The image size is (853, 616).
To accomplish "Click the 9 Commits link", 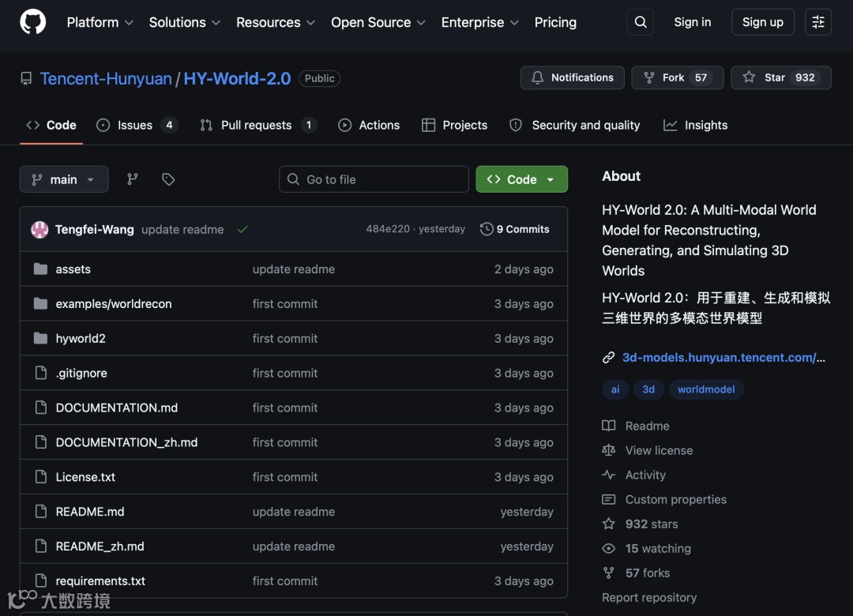I will coord(515,229).
